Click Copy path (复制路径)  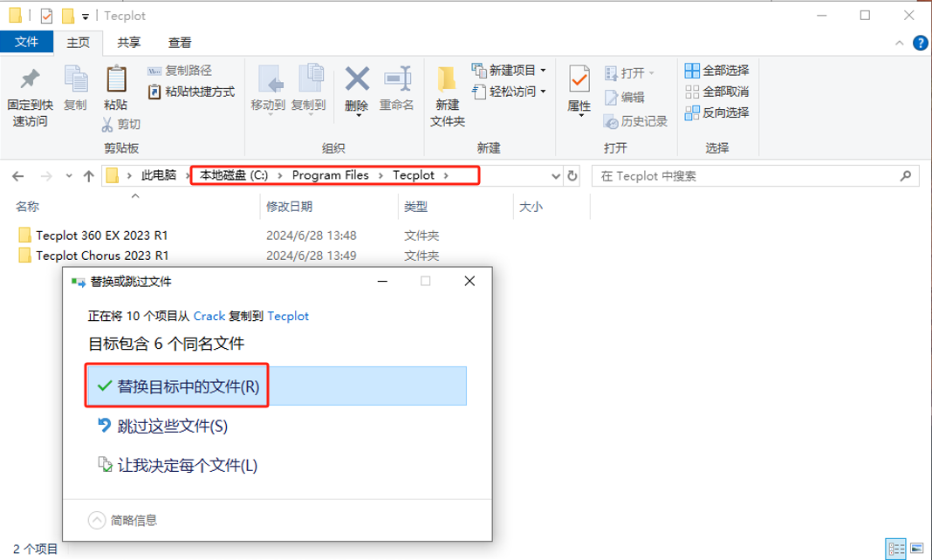179,71
